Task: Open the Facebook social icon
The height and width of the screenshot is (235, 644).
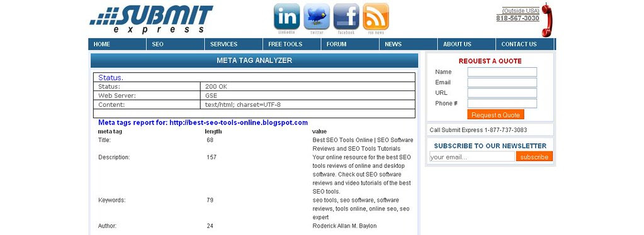Action: pyautogui.click(x=346, y=17)
